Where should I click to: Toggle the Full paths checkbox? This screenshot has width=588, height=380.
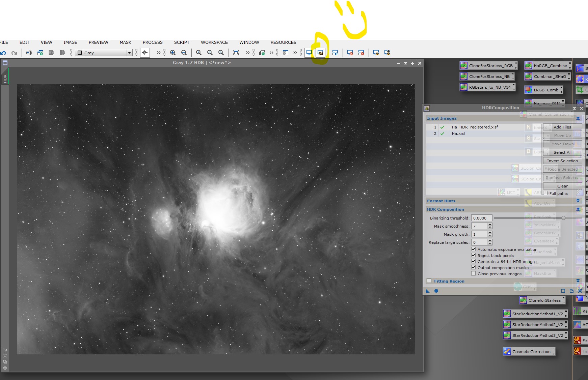(545, 193)
